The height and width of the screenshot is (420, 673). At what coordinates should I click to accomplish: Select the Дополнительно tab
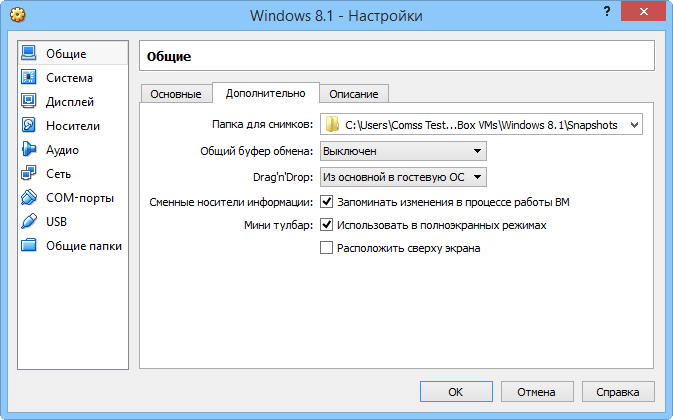coord(266,93)
